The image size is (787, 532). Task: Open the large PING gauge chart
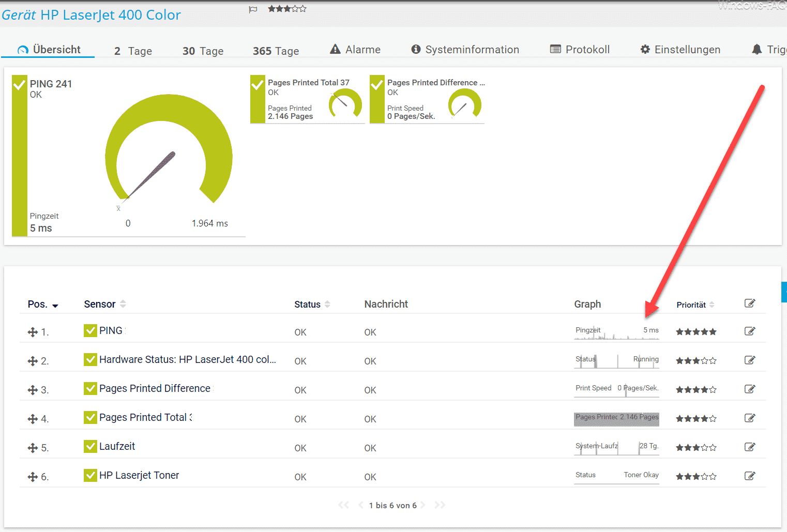point(169,150)
